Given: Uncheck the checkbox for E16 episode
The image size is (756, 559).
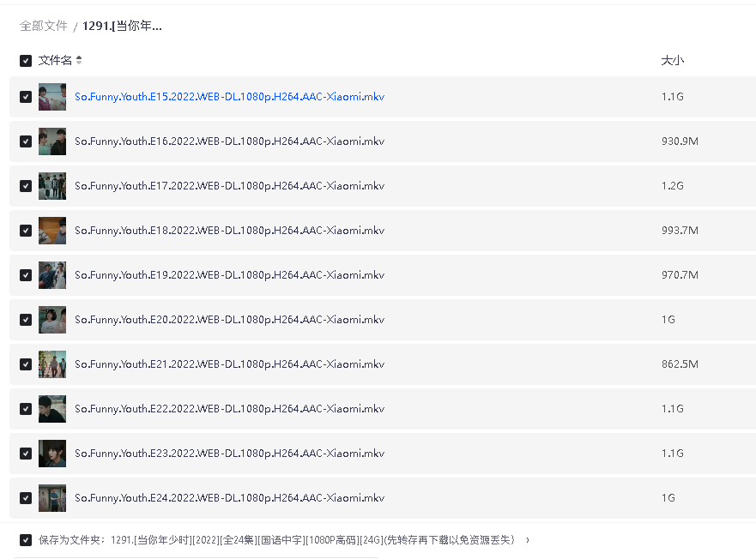Looking at the screenshot, I should pyautogui.click(x=25, y=141).
